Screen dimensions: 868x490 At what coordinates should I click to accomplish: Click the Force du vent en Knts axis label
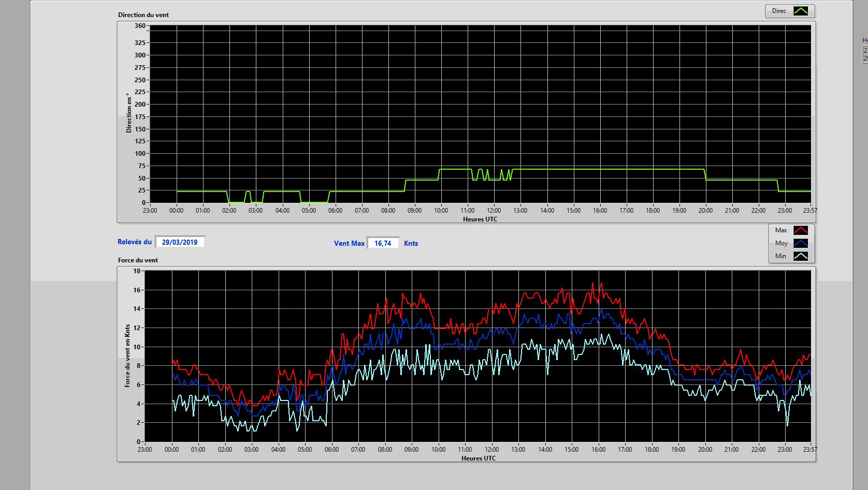tap(127, 356)
